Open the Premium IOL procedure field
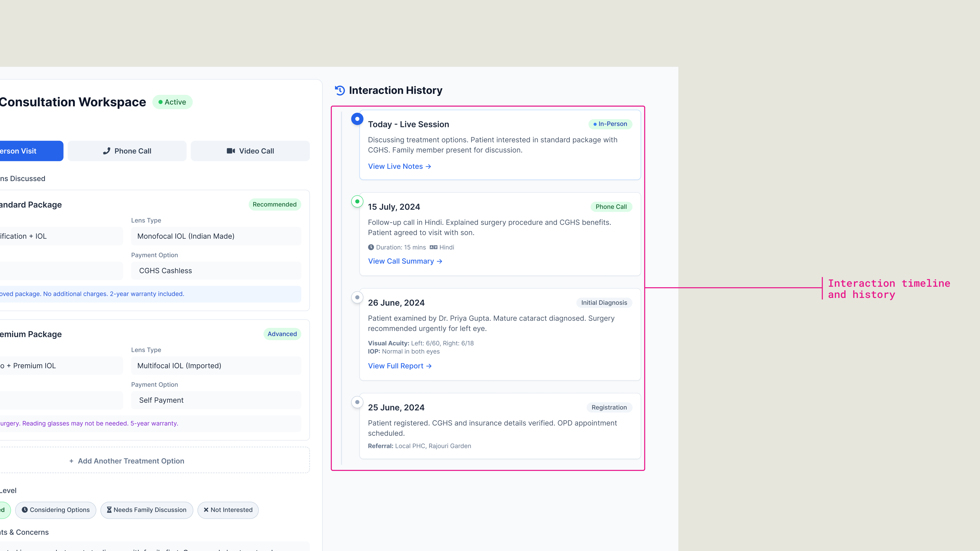This screenshot has height=551, width=980. pyautogui.click(x=61, y=366)
